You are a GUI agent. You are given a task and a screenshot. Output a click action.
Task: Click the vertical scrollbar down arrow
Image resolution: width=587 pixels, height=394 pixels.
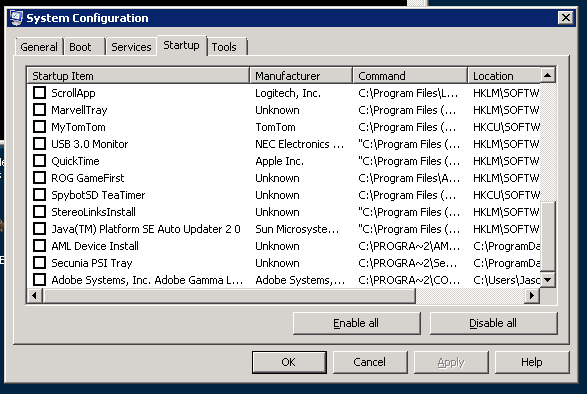[547, 279]
